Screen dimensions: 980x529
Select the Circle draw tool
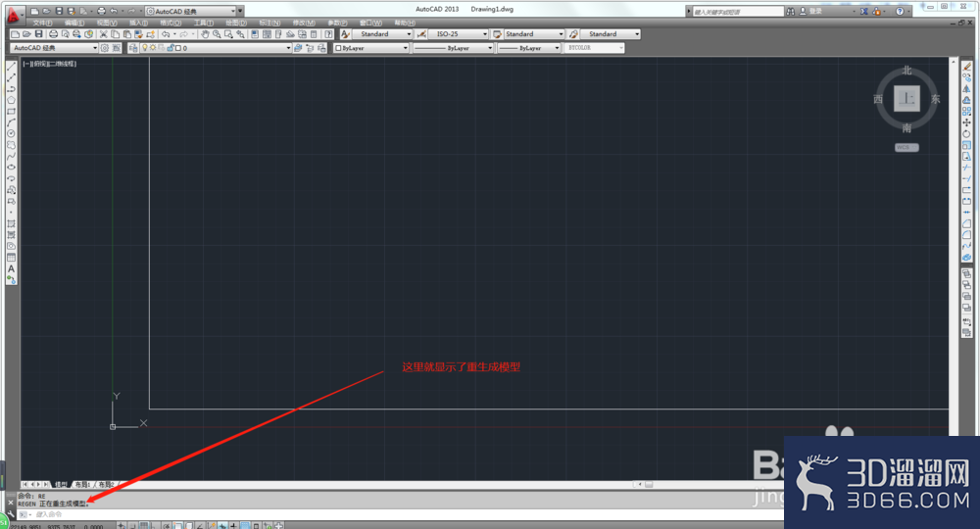pos(11,133)
